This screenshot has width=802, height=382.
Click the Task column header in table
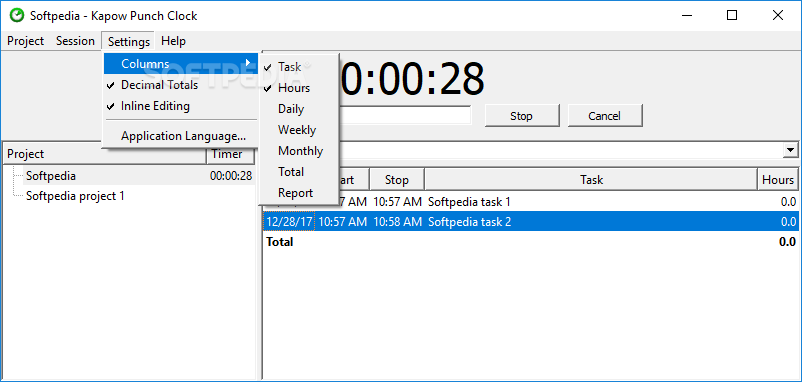pyautogui.click(x=591, y=180)
